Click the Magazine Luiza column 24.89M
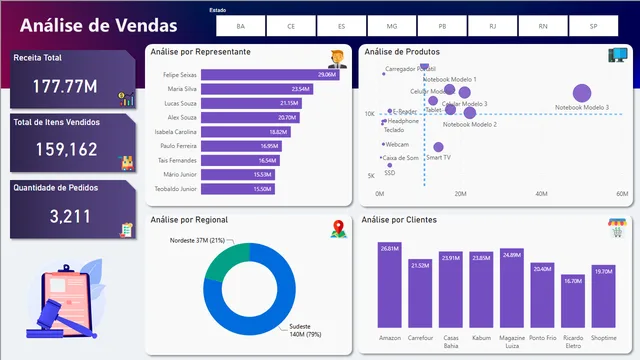The image size is (640, 360). (512, 288)
